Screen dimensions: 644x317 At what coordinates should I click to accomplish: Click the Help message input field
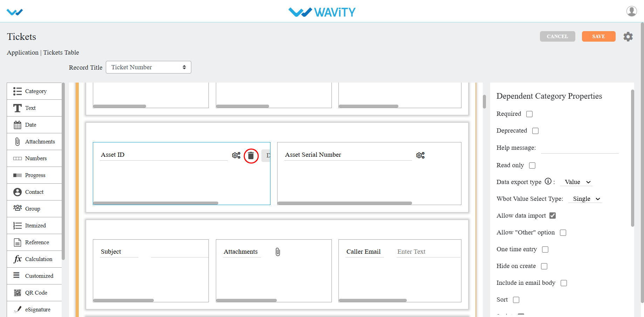580,148
